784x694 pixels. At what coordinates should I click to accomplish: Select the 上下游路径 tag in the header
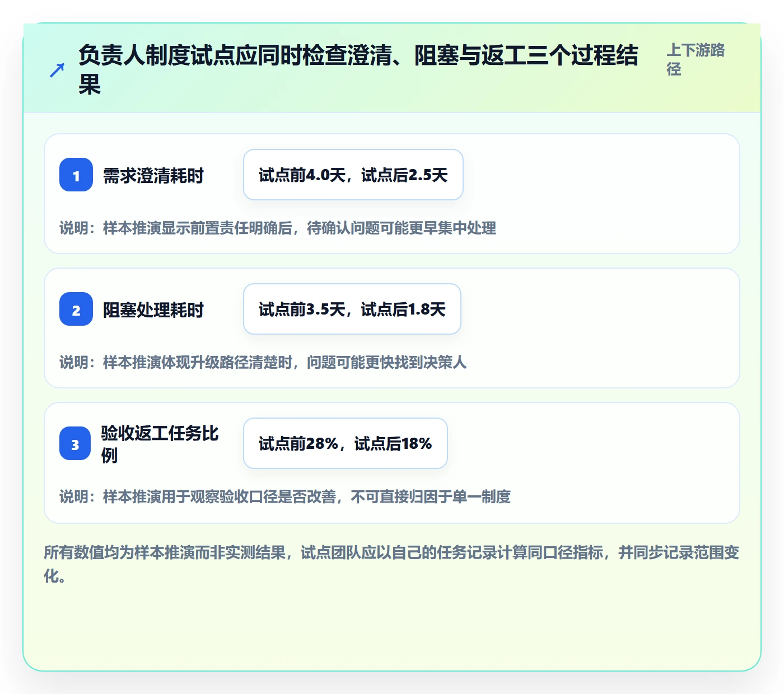tap(696, 59)
